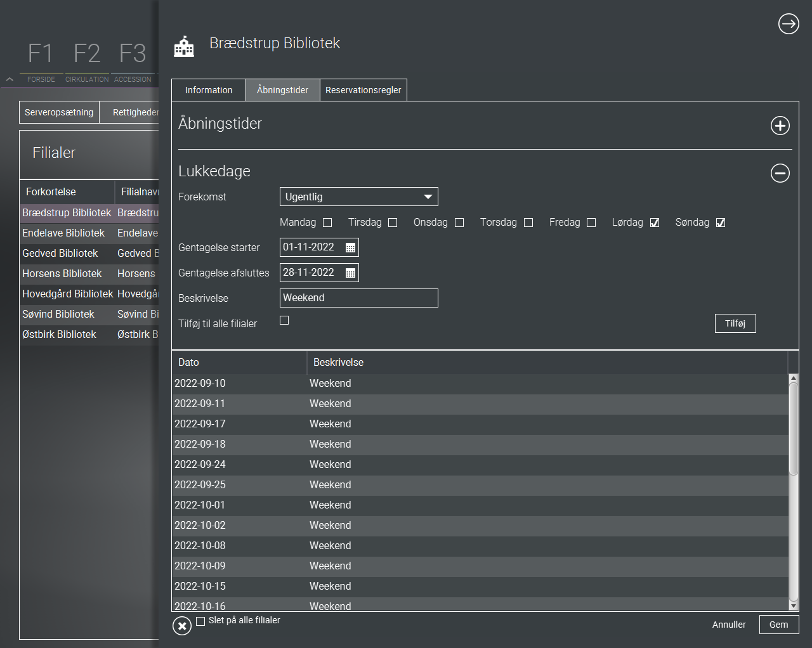Select the 2022-10-02 Weekend row

480,525
